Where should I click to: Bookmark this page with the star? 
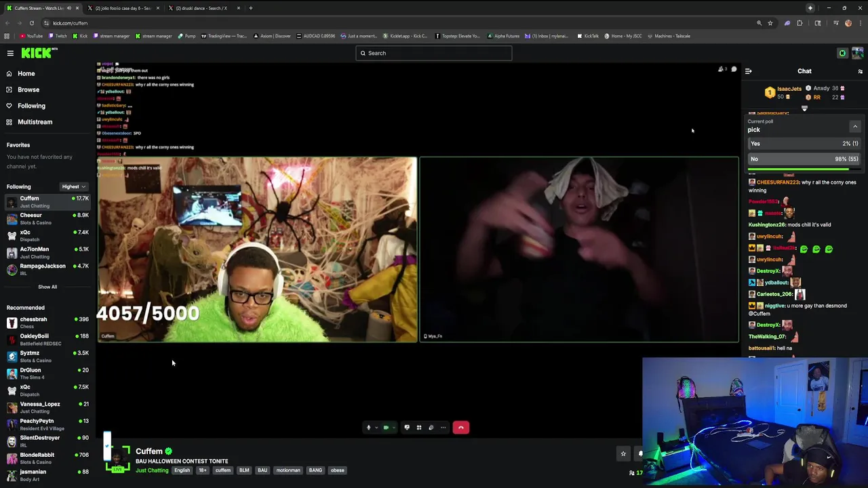tap(770, 23)
